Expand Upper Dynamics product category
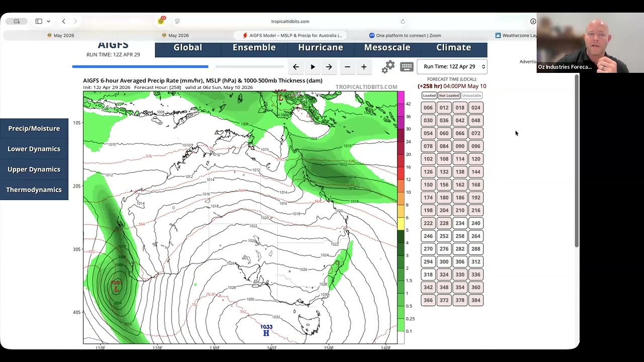The width and height of the screenshot is (644, 362). tap(34, 169)
